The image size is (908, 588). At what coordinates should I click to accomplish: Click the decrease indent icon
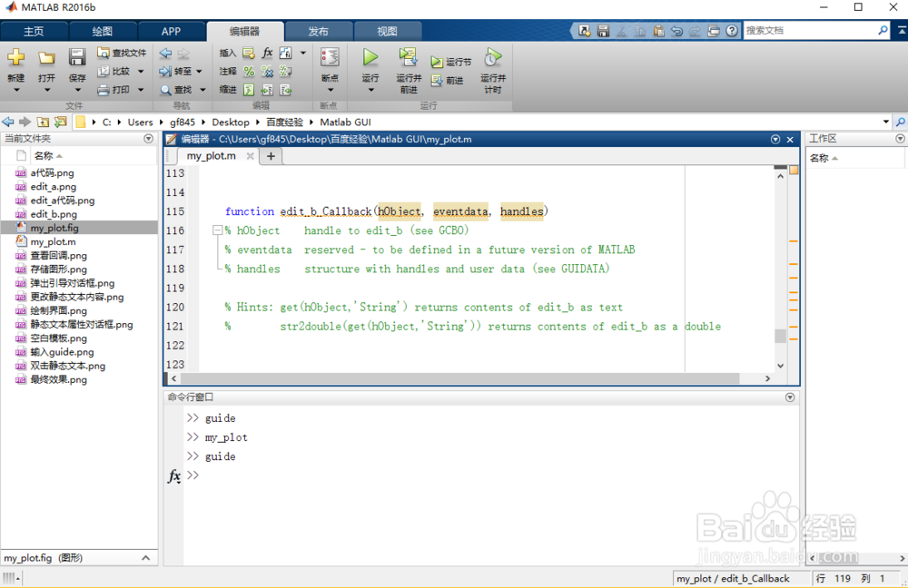285,90
